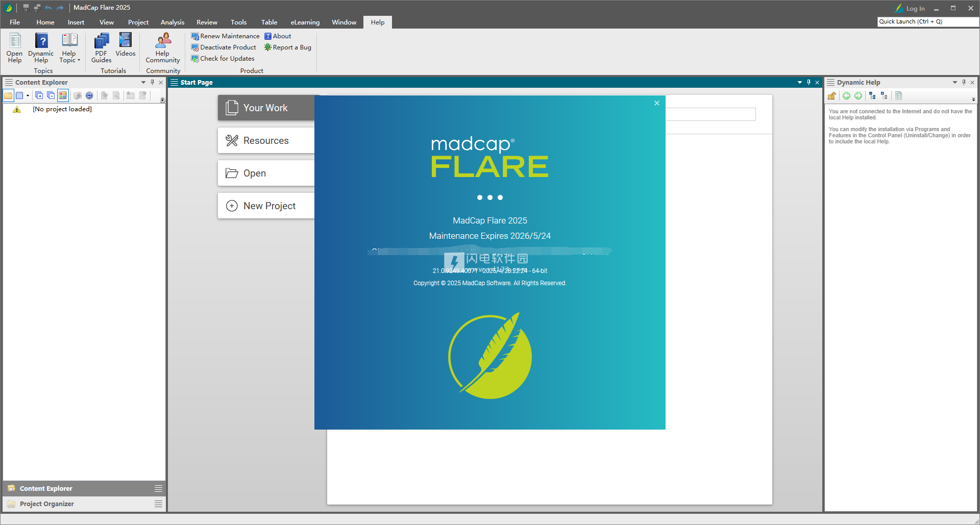Click the Open Help ribbon icon

pyautogui.click(x=15, y=47)
